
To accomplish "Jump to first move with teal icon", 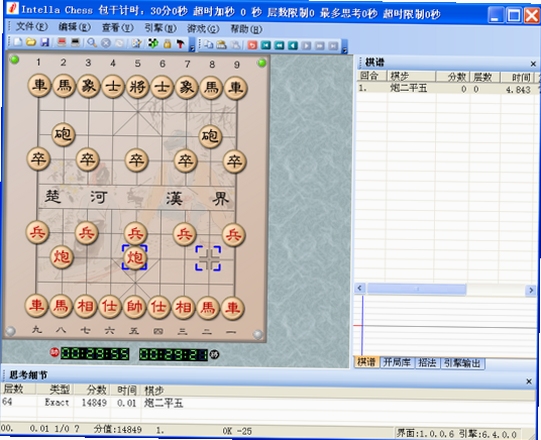I will [266, 45].
